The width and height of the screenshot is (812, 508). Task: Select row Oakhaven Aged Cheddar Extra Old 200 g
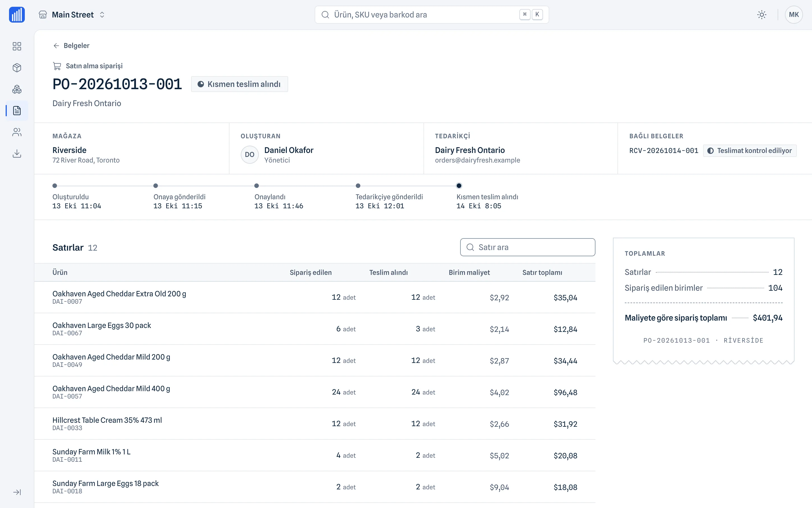315,297
